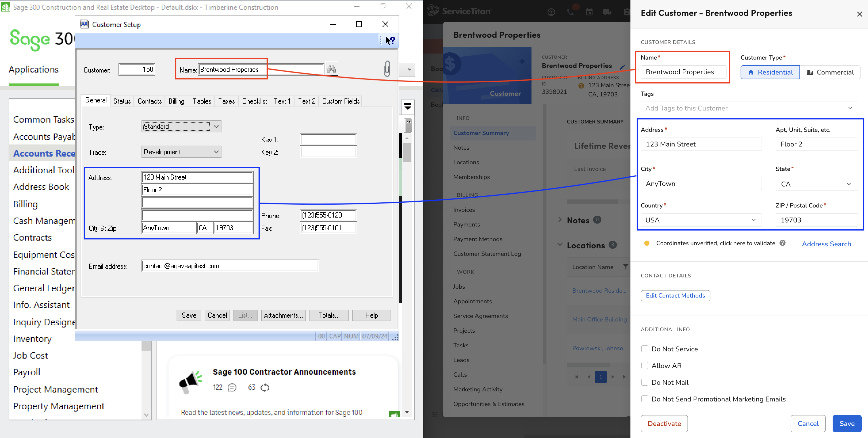
Task: Open the Type dropdown showing Standard
Action: coord(181,126)
